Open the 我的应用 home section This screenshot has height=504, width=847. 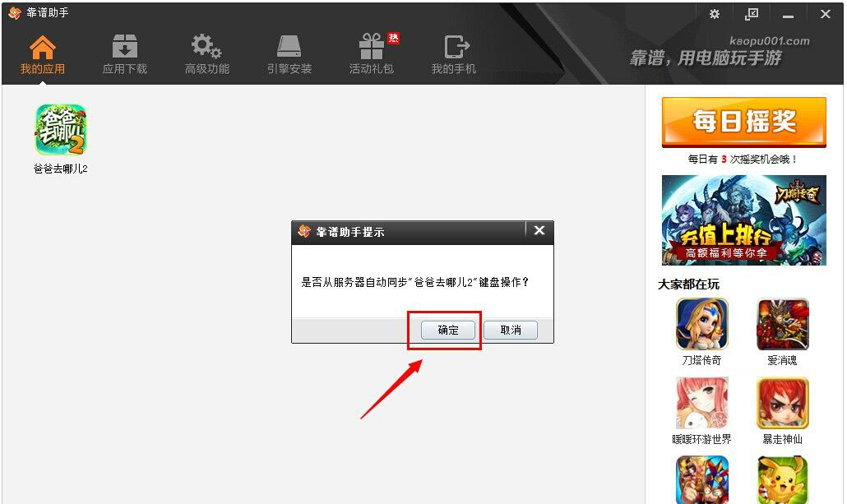[x=42, y=51]
